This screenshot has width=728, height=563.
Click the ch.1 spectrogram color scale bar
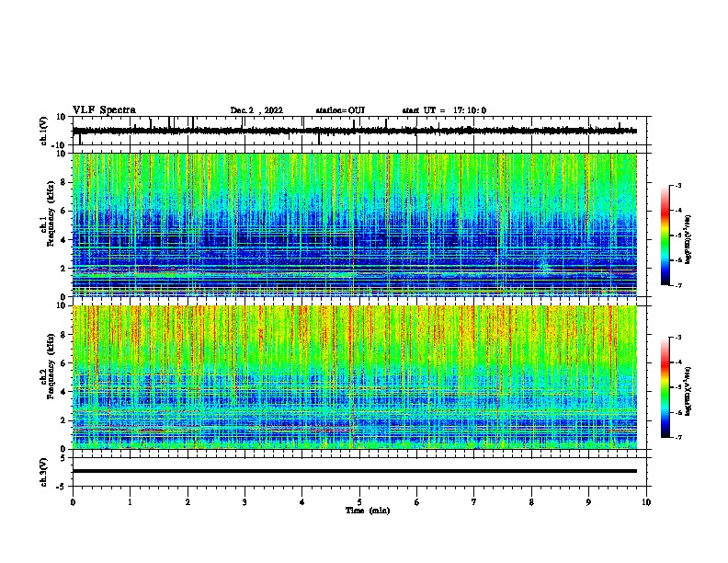(x=665, y=236)
